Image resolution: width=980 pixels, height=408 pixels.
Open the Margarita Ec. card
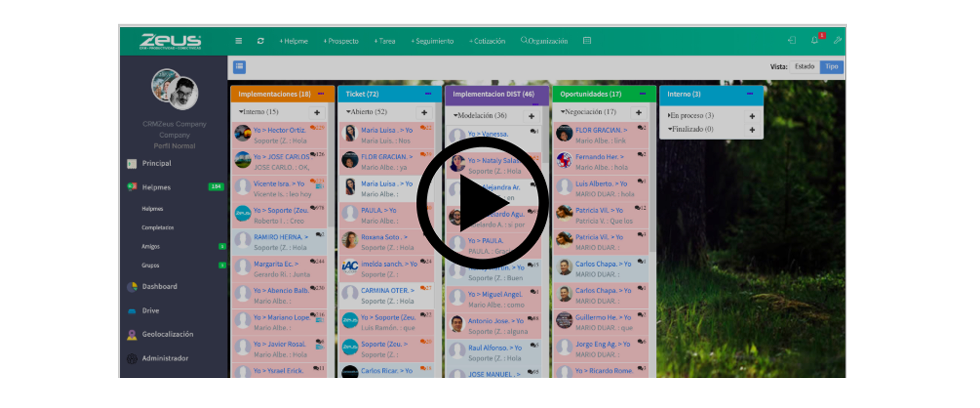tap(280, 269)
